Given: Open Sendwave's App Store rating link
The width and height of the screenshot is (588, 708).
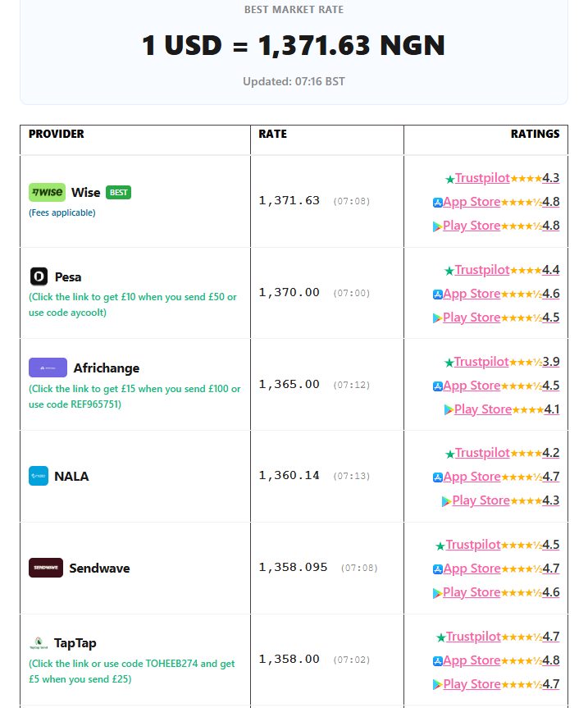Looking at the screenshot, I should 472,568.
